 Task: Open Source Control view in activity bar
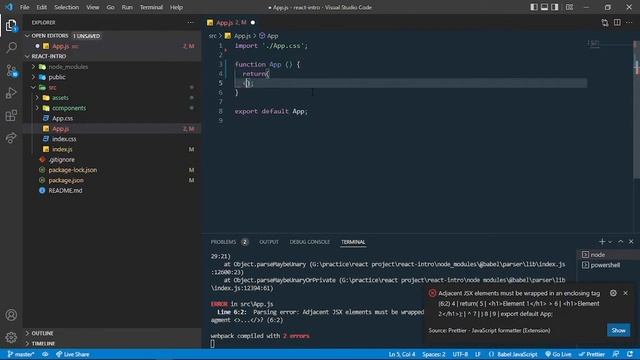pyautogui.click(x=11, y=71)
